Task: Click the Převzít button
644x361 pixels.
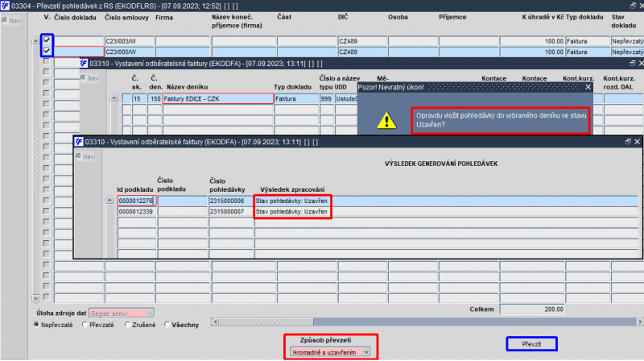Action: tap(531, 344)
